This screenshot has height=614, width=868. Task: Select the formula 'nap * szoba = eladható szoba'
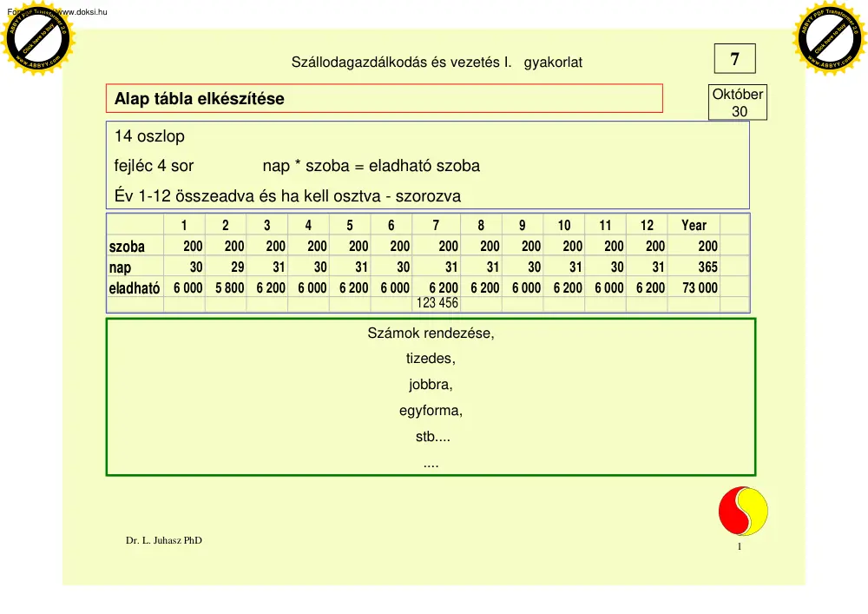click(x=371, y=166)
